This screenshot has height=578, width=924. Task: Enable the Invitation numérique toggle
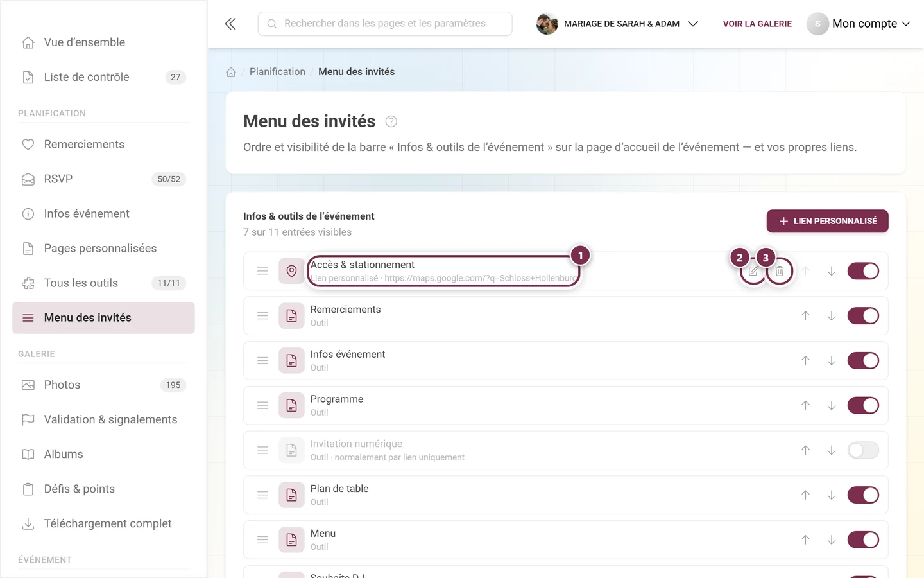863,450
